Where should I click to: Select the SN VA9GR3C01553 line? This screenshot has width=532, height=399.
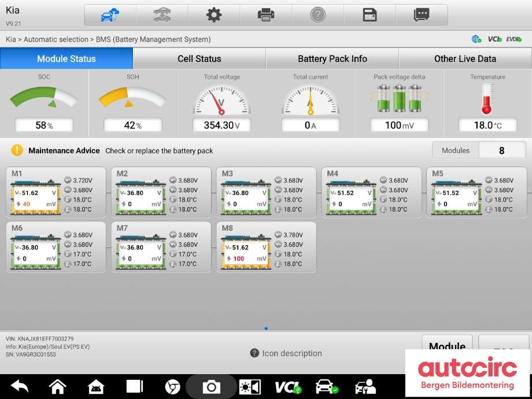(x=31, y=354)
